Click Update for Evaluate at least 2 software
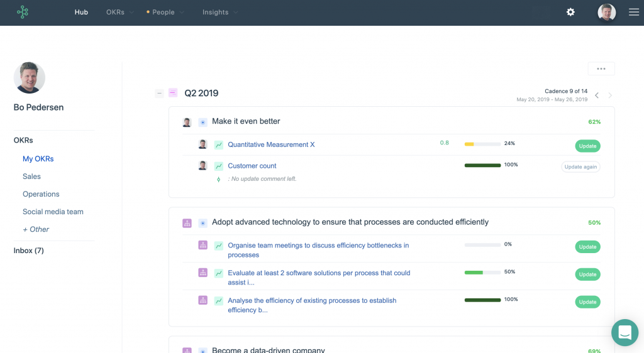Image resolution: width=644 pixels, height=353 pixels. [588, 274]
